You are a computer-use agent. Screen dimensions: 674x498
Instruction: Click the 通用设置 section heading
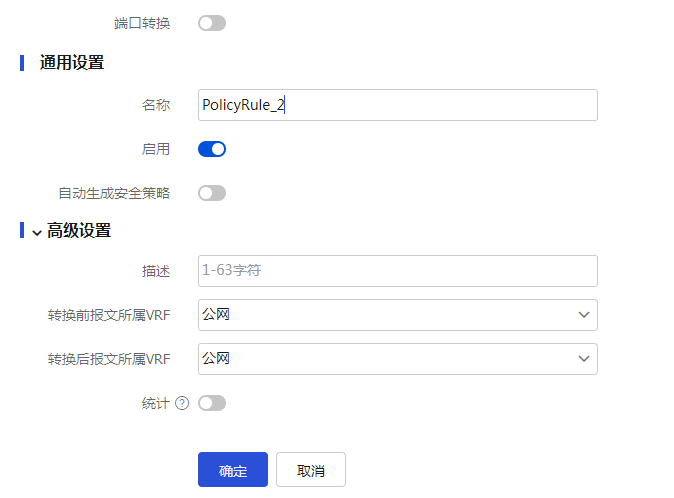[x=72, y=63]
